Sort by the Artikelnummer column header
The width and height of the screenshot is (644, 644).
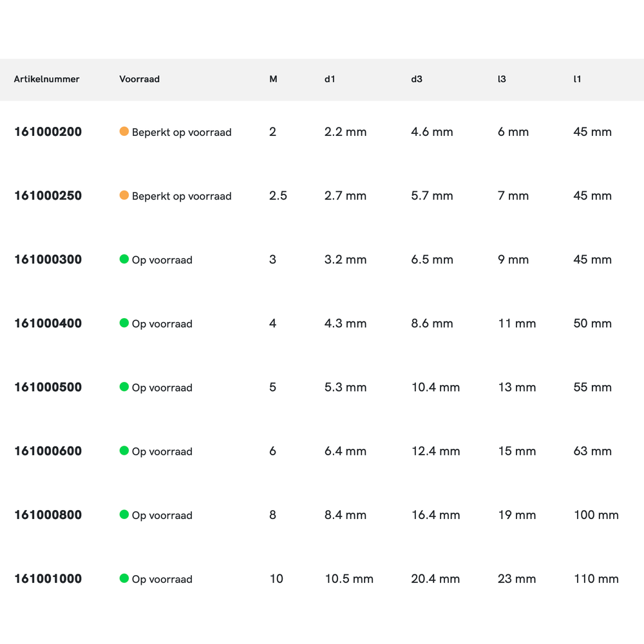(46, 79)
